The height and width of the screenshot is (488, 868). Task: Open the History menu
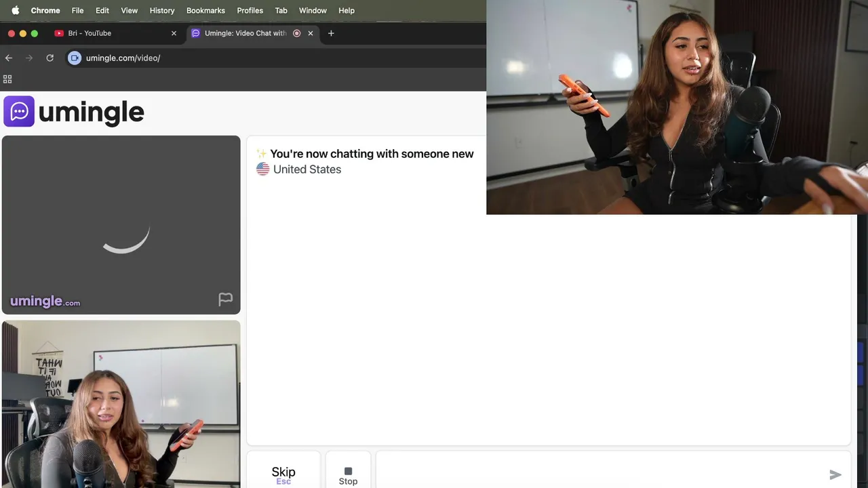[x=162, y=10]
